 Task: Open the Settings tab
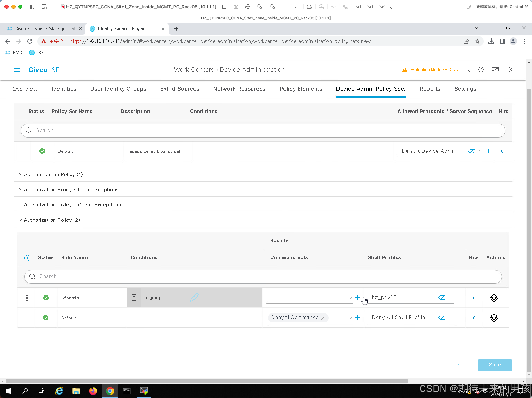tap(465, 89)
